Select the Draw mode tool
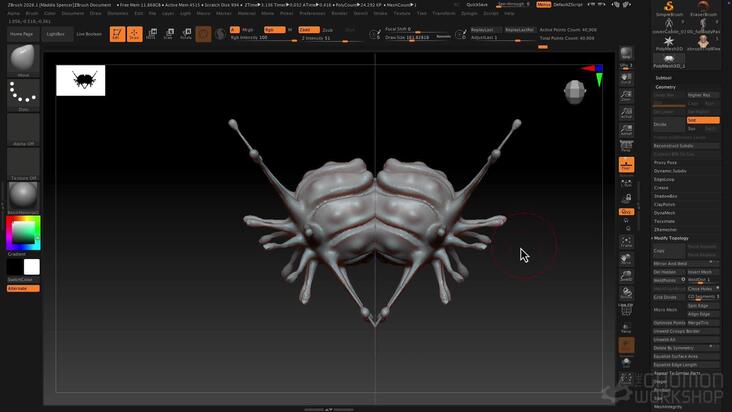 [x=134, y=34]
